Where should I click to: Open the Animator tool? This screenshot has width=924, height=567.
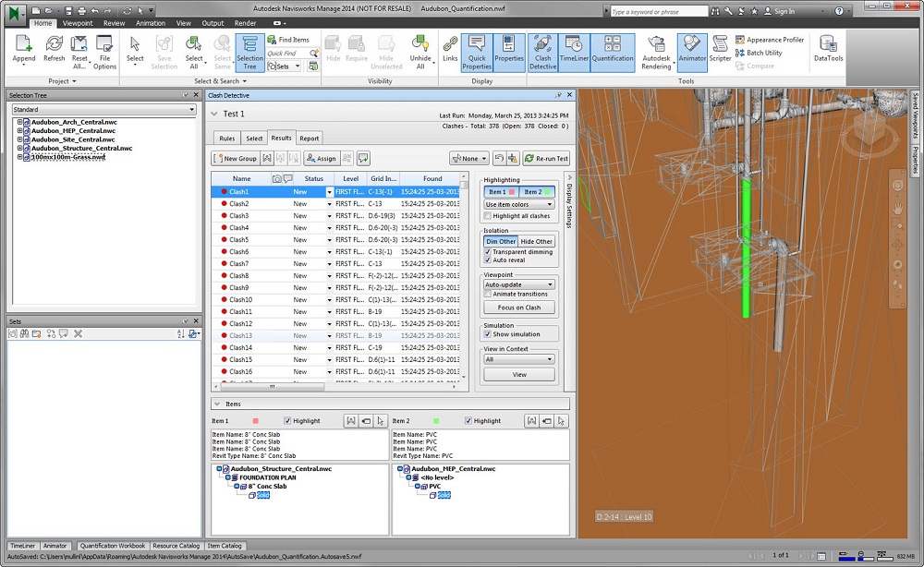pos(692,53)
